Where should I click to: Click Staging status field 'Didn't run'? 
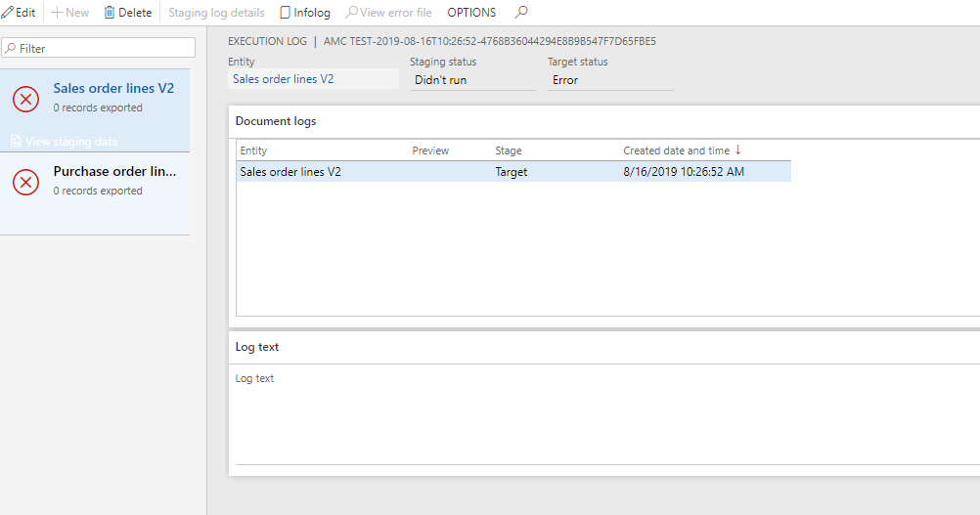pyautogui.click(x=473, y=80)
